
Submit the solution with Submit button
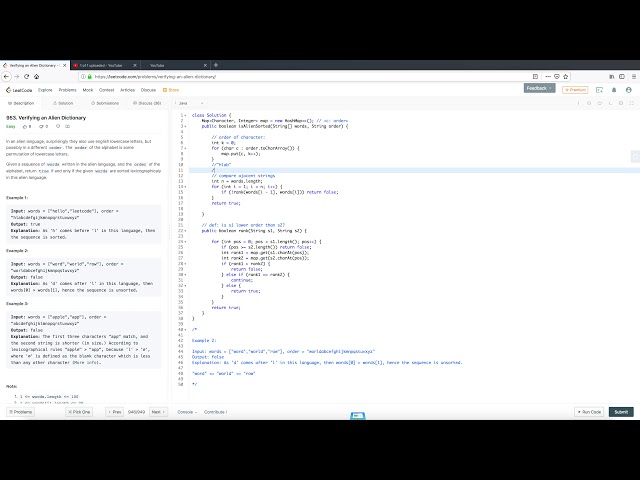[621, 412]
